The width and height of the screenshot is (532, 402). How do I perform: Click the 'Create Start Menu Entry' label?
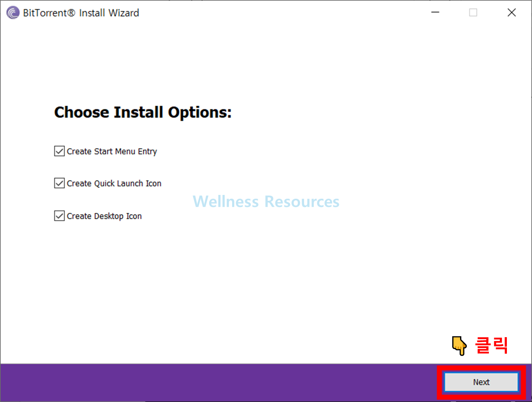pos(112,151)
